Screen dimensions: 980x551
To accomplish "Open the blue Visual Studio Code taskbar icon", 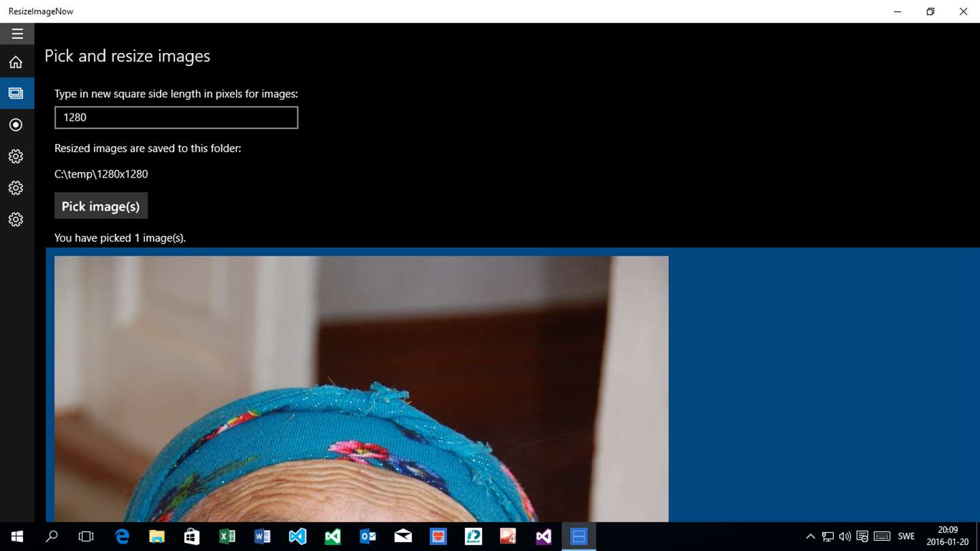I will point(297,537).
